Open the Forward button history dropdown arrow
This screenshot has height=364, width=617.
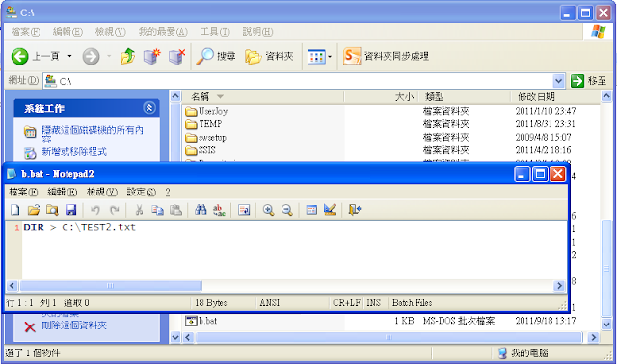[x=109, y=56]
